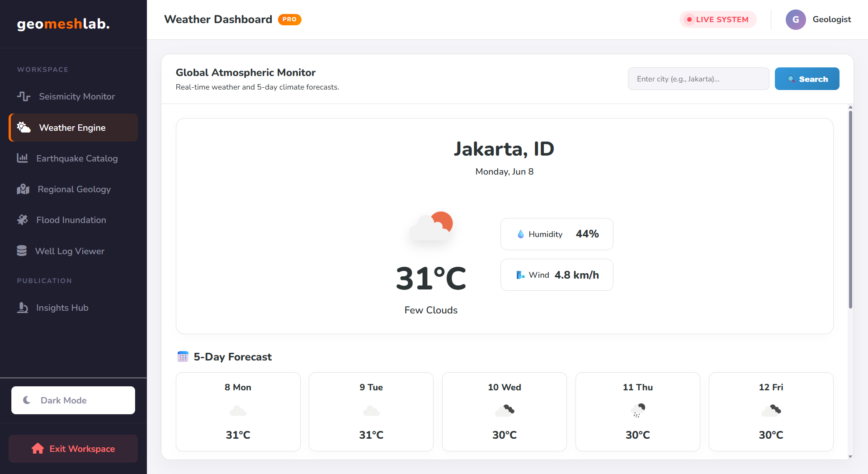Focus the Enter city input field
Viewport: 868px width, 474px height.
point(698,79)
